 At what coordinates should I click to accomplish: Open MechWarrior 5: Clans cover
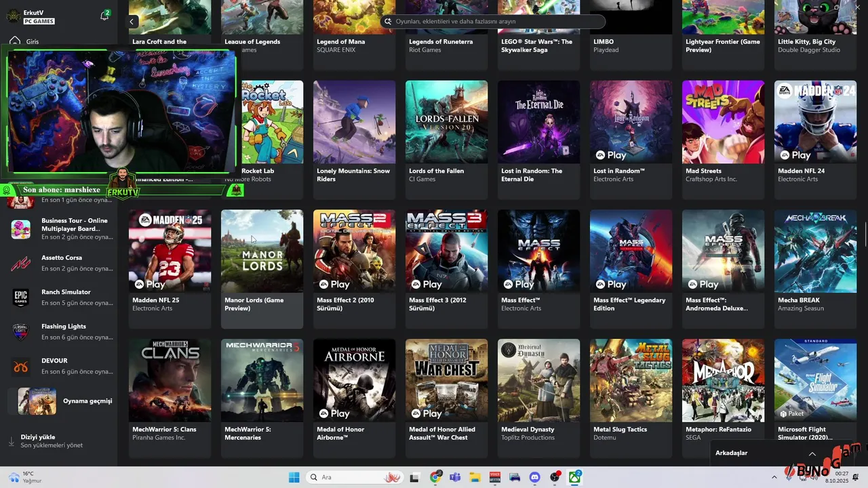[x=170, y=380]
